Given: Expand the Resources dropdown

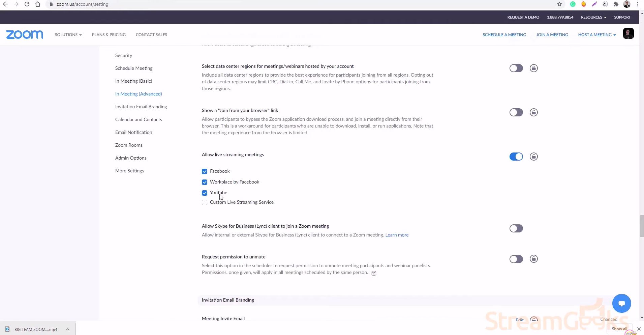Looking at the screenshot, I should pyautogui.click(x=593, y=17).
